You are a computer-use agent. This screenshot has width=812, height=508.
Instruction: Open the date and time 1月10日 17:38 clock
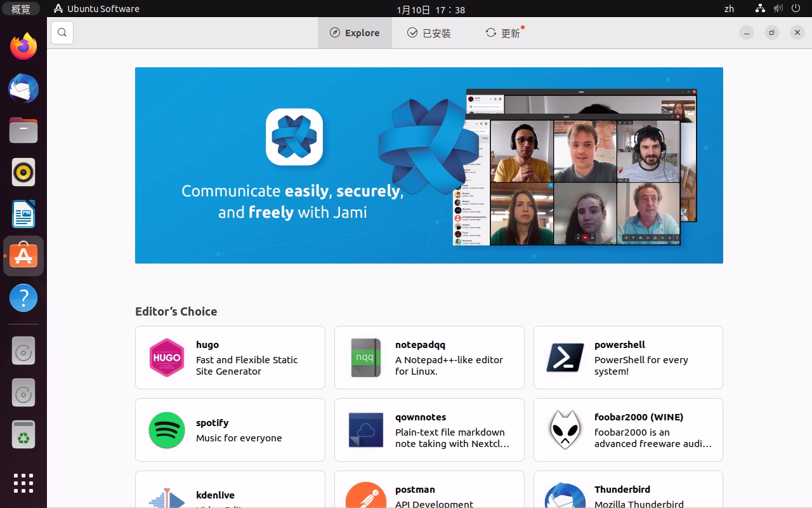tap(431, 10)
